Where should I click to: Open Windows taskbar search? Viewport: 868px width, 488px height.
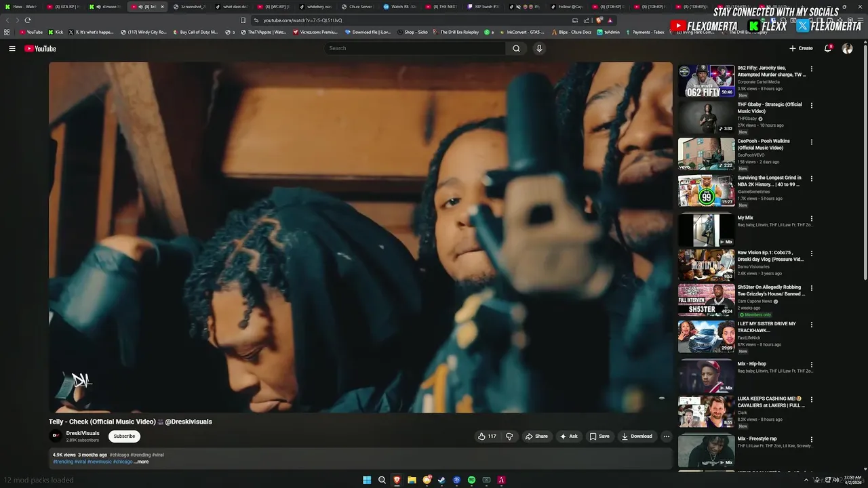pyautogui.click(x=382, y=480)
